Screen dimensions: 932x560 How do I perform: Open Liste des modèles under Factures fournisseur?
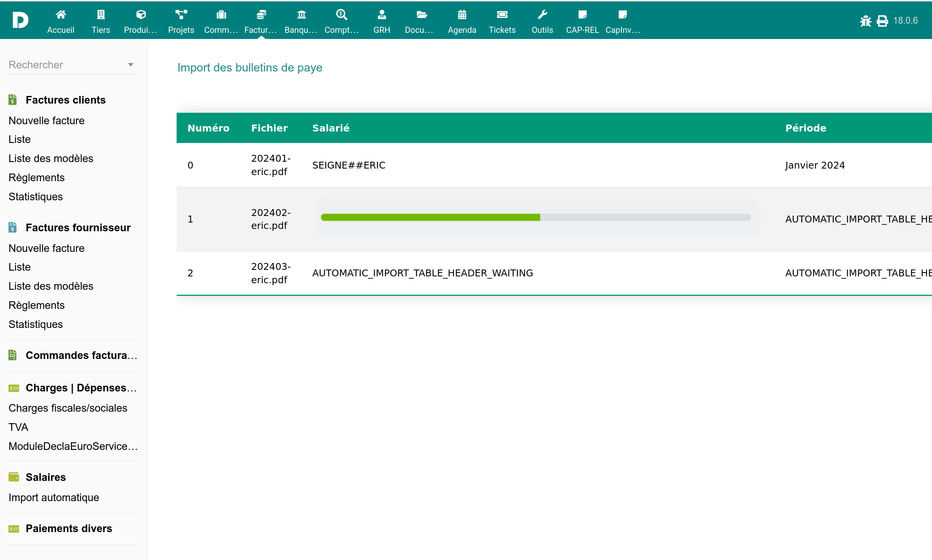click(51, 286)
